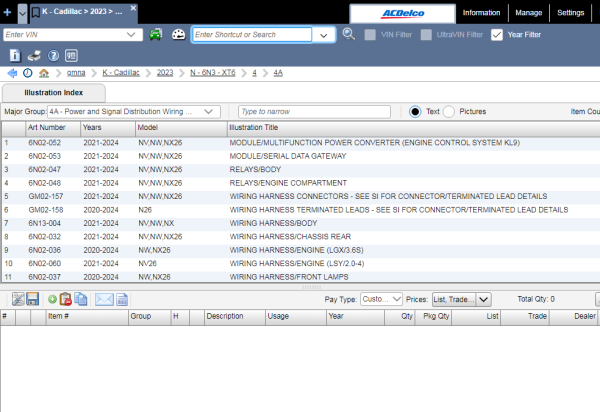
Task: Click the email envelope icon
Action: tap(104, 300)
